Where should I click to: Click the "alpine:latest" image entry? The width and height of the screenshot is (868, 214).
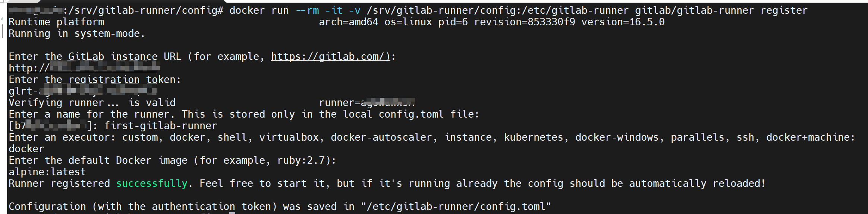point(47,172)
